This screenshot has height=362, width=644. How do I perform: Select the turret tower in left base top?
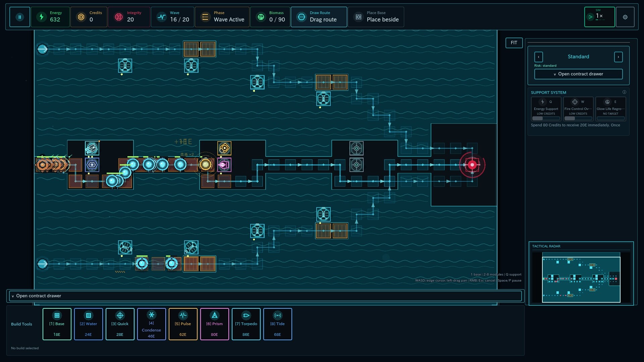92,148
